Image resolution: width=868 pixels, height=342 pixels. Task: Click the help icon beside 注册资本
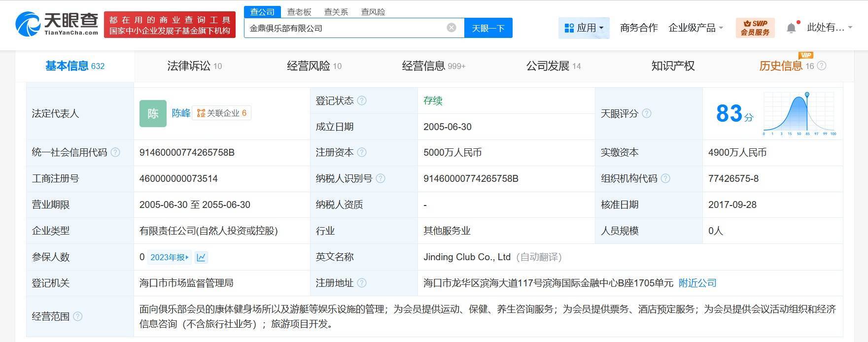[x=362, y=152]
